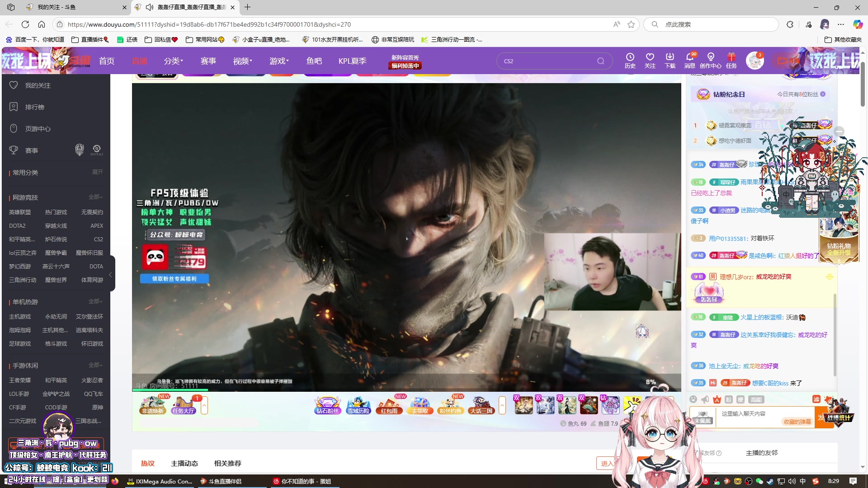Refresh the browser page
868x488 pixels.
[25, 24]
